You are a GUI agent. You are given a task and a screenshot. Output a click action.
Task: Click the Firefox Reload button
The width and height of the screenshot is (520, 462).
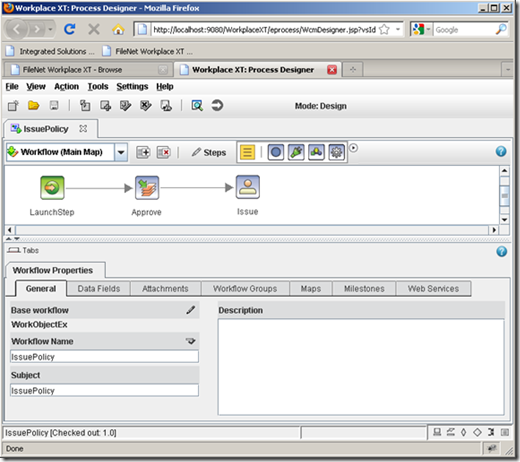tap(70, 29)
